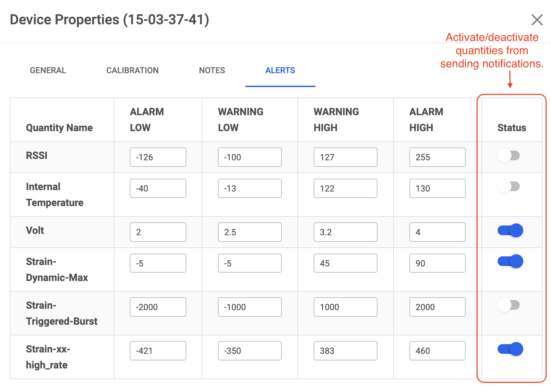
Task: Edit Strain-xx-high_rate Warning High value
Action: click(x=345, y=351)
